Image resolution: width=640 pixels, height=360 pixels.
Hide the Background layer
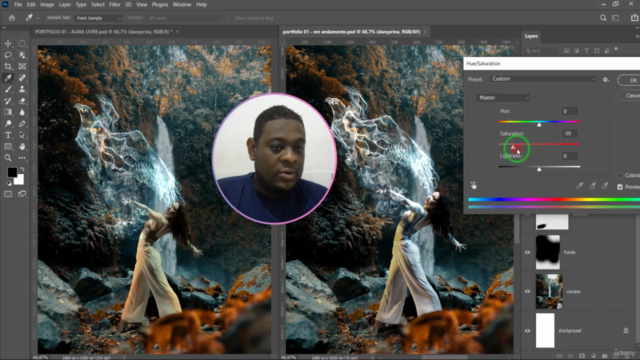click(x=527, y=331)
